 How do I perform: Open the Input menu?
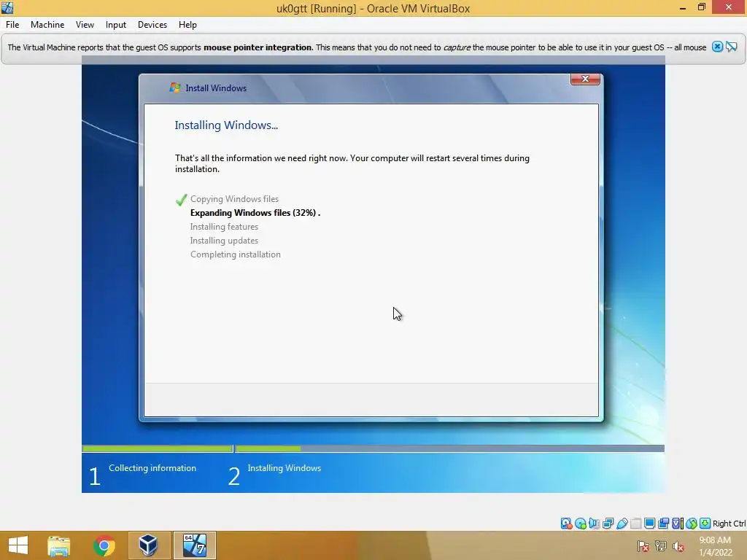pos(116,25)
